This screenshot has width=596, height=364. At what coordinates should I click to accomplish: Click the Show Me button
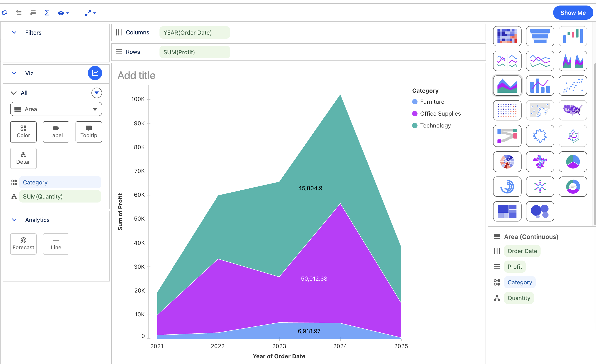[573, 13]
